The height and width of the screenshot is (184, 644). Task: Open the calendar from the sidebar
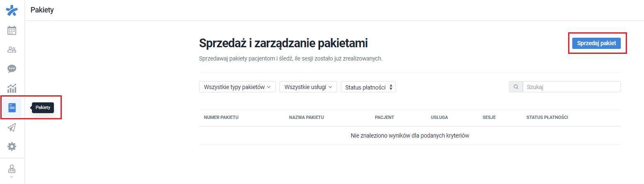coord(12,30)
